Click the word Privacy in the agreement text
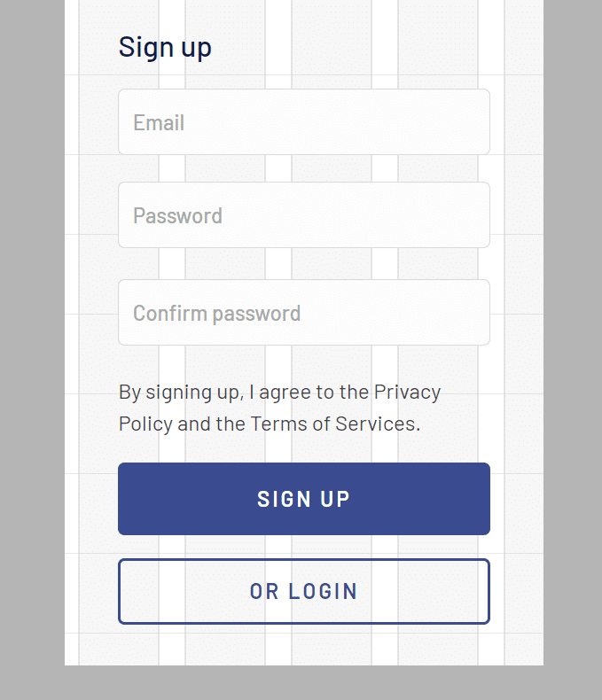 point(407,392)
